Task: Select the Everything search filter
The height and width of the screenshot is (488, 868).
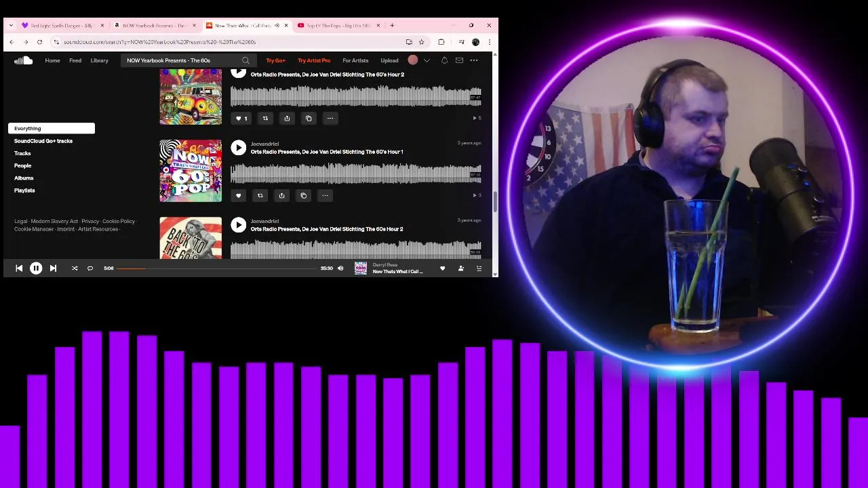Action: pyautogui.click(x=52, y=128)
